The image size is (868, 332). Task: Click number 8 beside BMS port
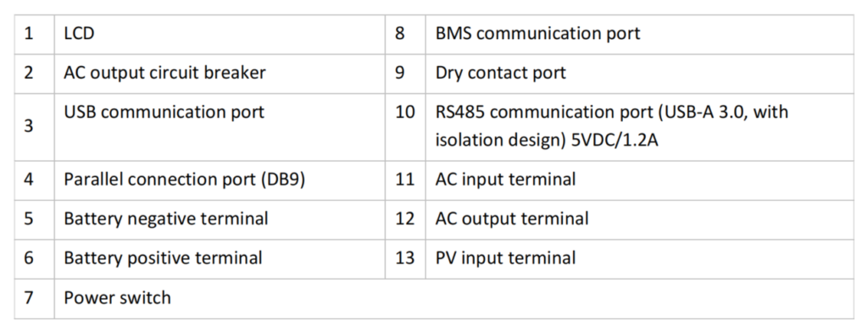click(400, 34)
